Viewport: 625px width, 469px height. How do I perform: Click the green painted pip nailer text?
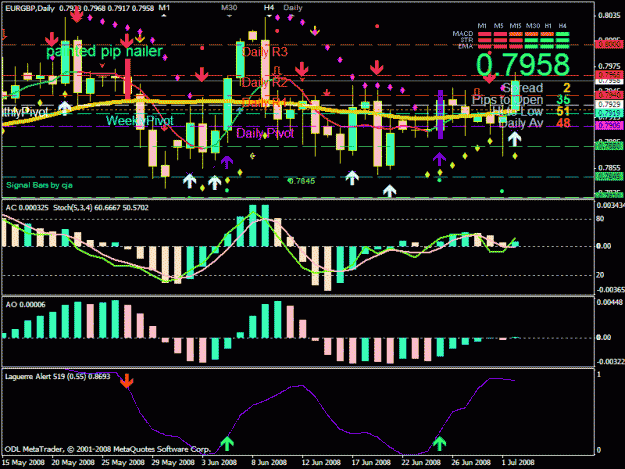pyautogui.click(x=104, y=51)
